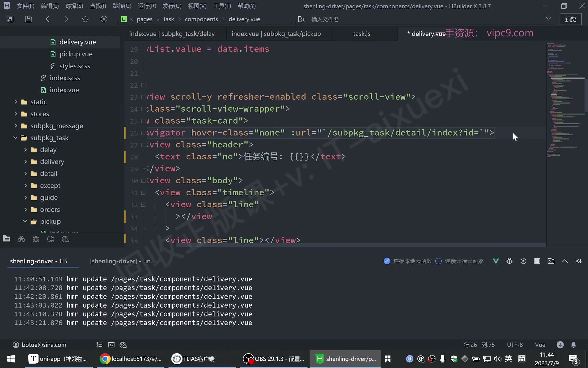588x368 pixels.
Task: Open the 运行(R) menu
Action: tap(147, 6)
